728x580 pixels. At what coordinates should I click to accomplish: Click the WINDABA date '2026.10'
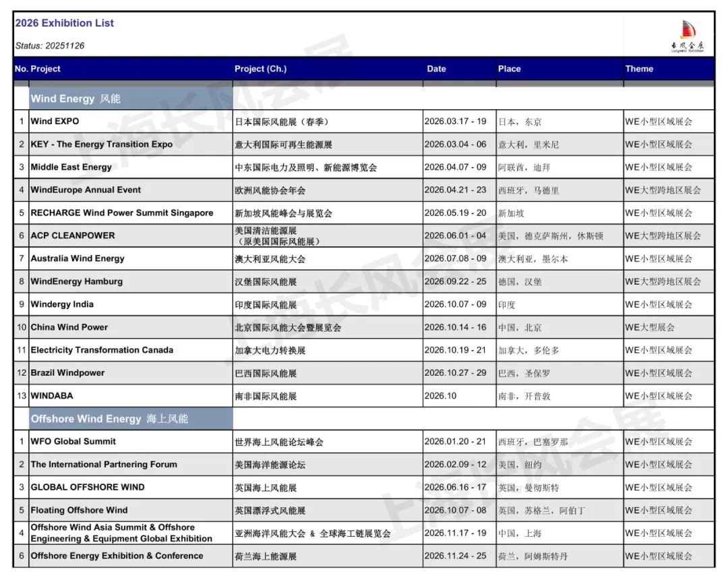[x=441, y=396]
